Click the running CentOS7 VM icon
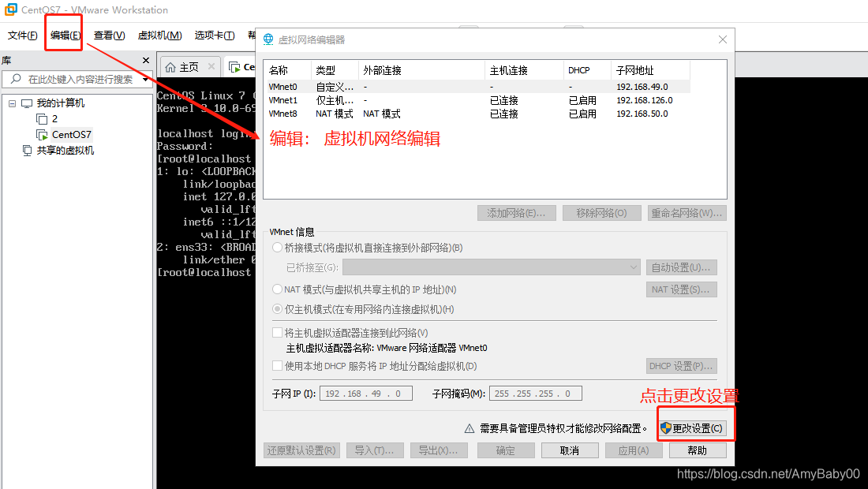Viewport: 868px width, 489px height. coord(42,134)
